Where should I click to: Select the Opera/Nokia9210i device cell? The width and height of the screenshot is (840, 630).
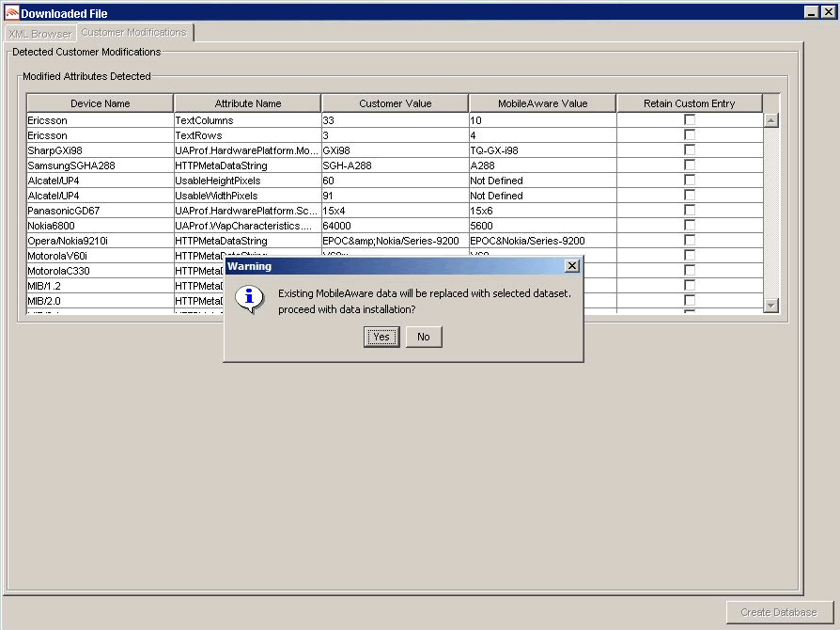click(101, 240)
